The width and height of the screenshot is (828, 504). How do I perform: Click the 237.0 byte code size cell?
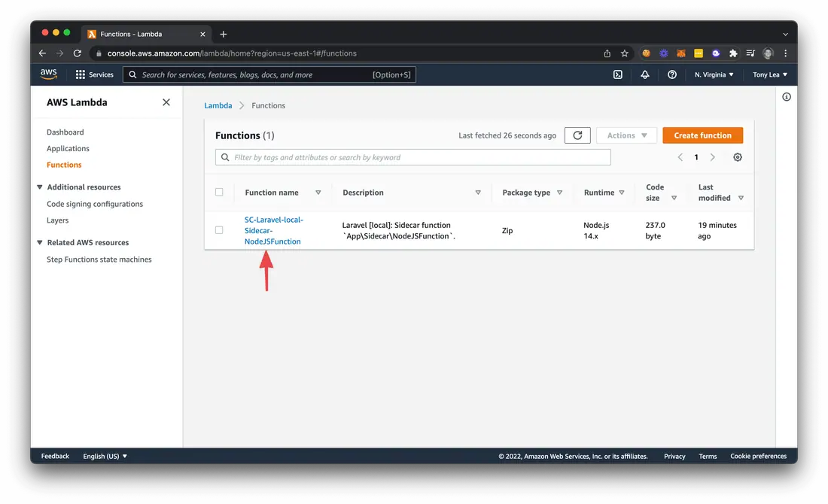click(655, 230)
